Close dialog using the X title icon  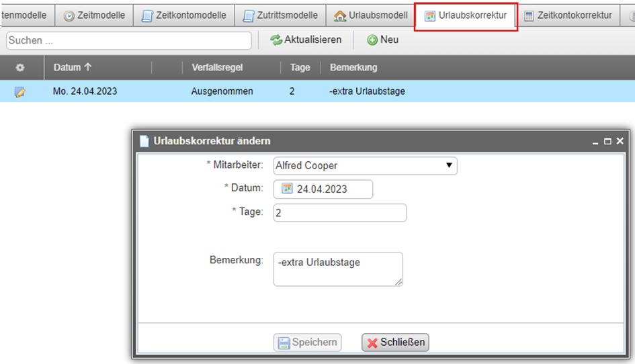[x=620, y=142]
